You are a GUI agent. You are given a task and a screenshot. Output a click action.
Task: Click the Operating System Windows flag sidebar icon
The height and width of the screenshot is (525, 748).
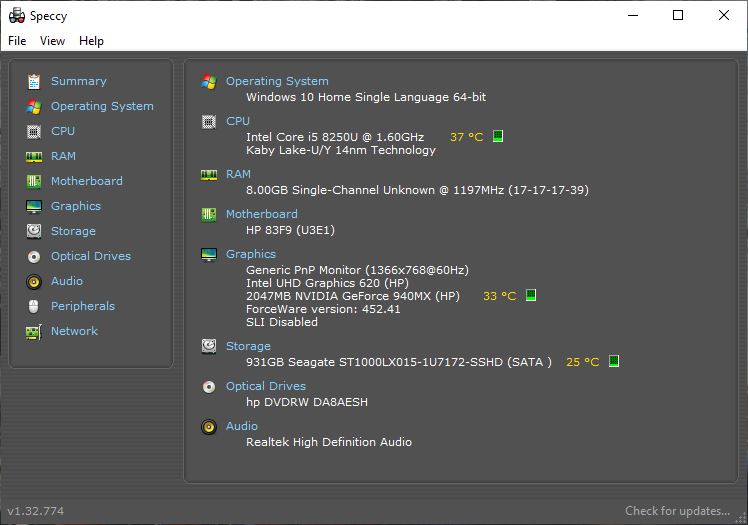pyautogui.click(x=34, y=106)
